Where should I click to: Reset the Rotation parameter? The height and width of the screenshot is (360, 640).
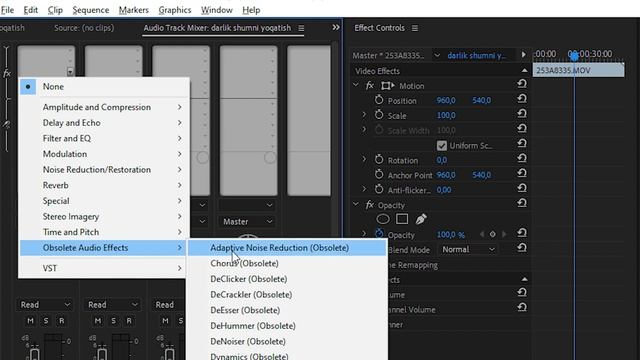(x=522, y=159)
